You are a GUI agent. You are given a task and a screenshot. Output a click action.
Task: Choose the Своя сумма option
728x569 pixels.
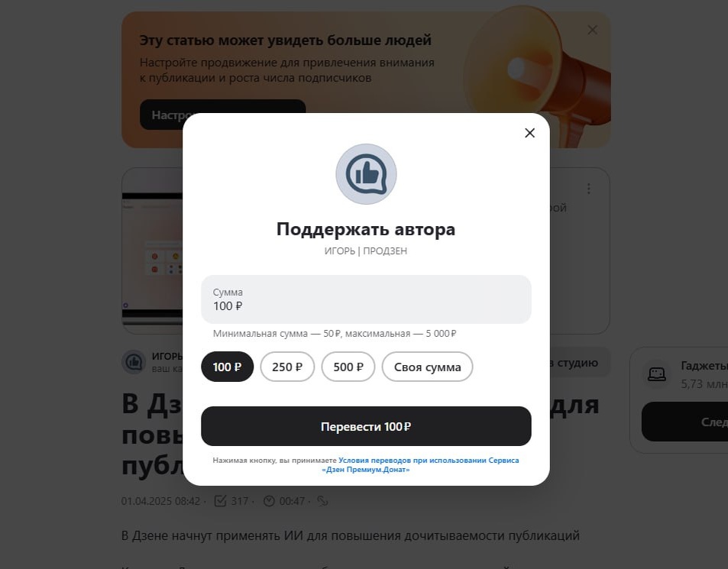click(427, 367)
